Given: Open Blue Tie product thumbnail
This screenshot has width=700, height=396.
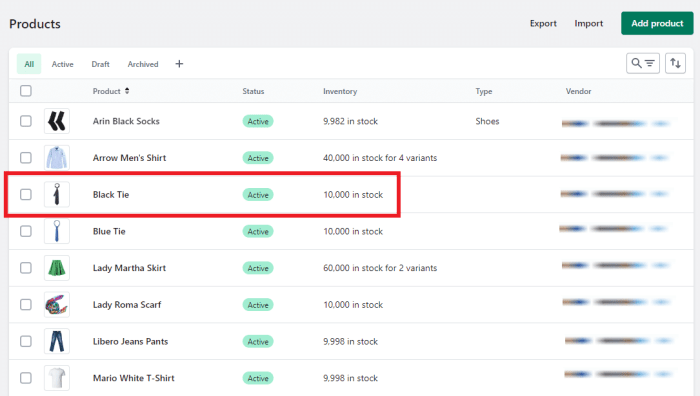Looking at the screenshot, I should tap(57, 231).
